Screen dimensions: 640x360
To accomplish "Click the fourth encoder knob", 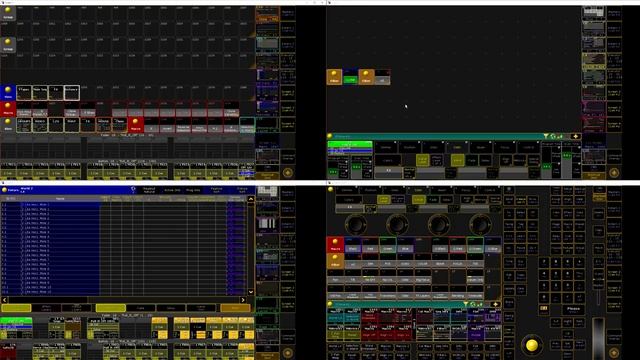I will (480, 224).
